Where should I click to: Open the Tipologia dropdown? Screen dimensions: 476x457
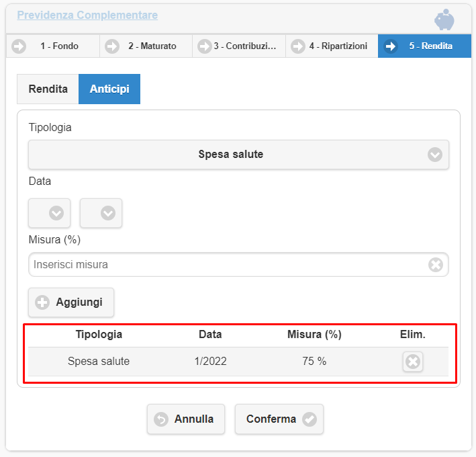pos(238,155)
